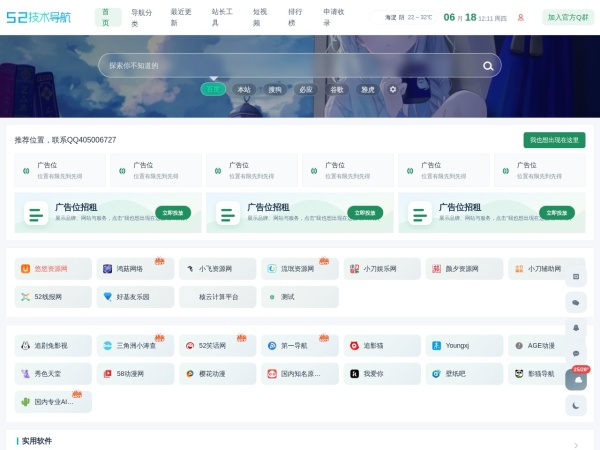Screen dimensions: 600x450
Task: Open 52笑话网 icon
Action: click(x=190, y=346)
